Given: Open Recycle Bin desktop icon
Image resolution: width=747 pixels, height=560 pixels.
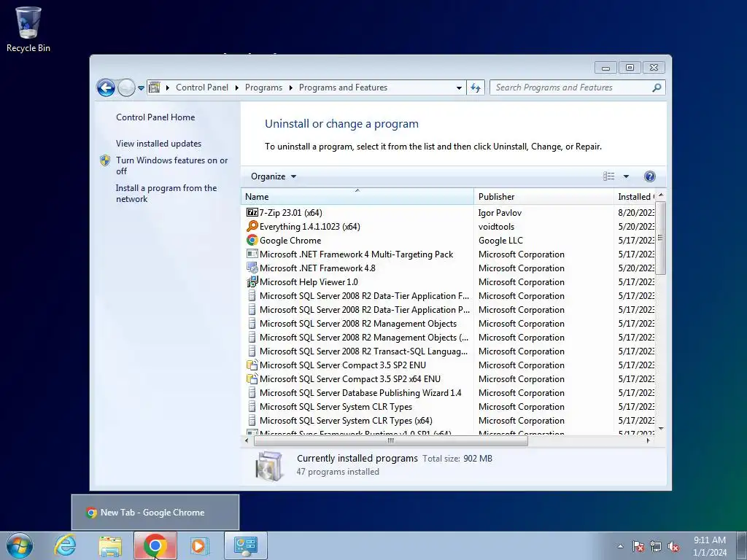Looking at the screenshot, I should (28, 29).
